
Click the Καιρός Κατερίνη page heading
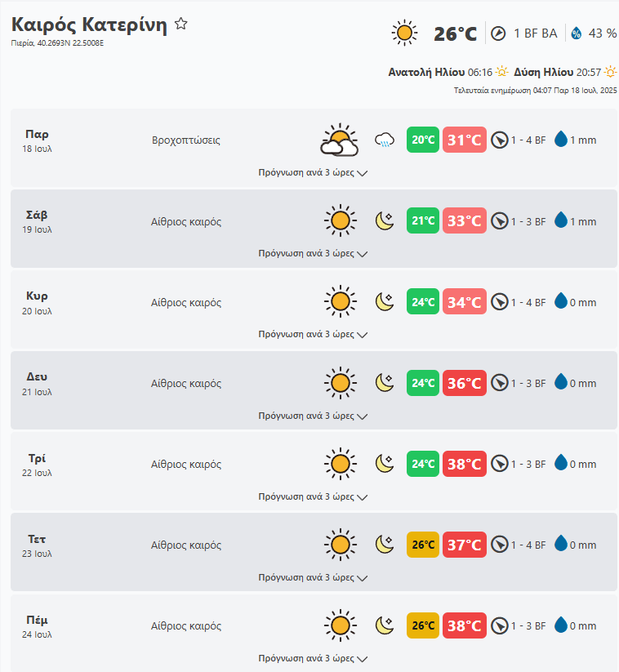click(89, 25)
